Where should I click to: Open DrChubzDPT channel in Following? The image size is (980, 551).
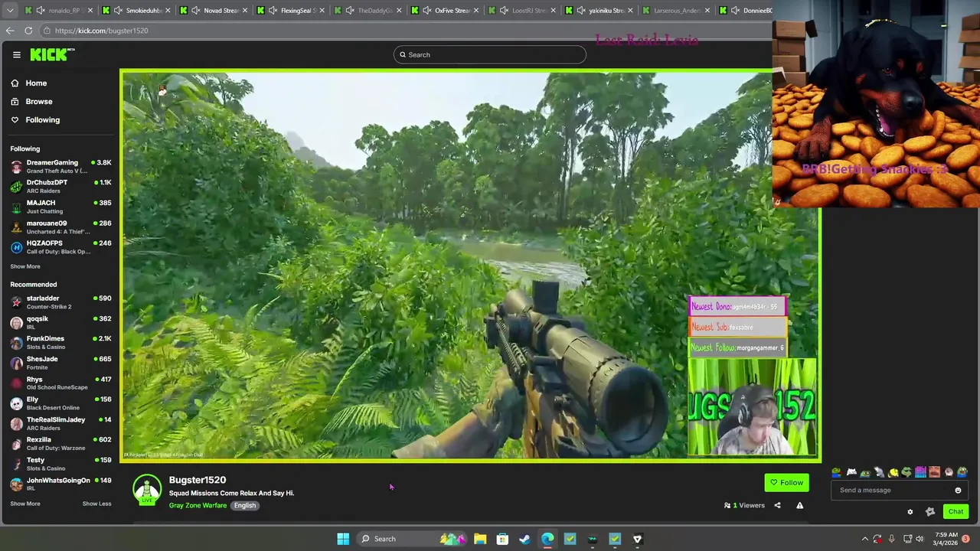[x=61, y=186]
